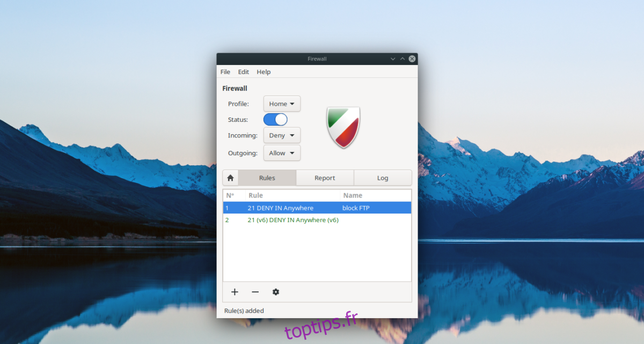Select rule 2 for port 21 (v6)
Image resolution: width=644 pixels, height=344 pixels.
[x=293, y=220]
